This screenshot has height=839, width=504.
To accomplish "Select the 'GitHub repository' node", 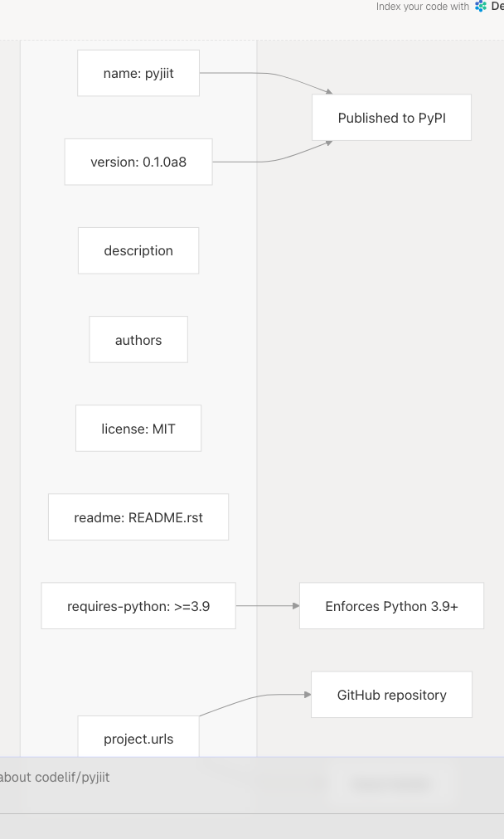I will 391,695.
